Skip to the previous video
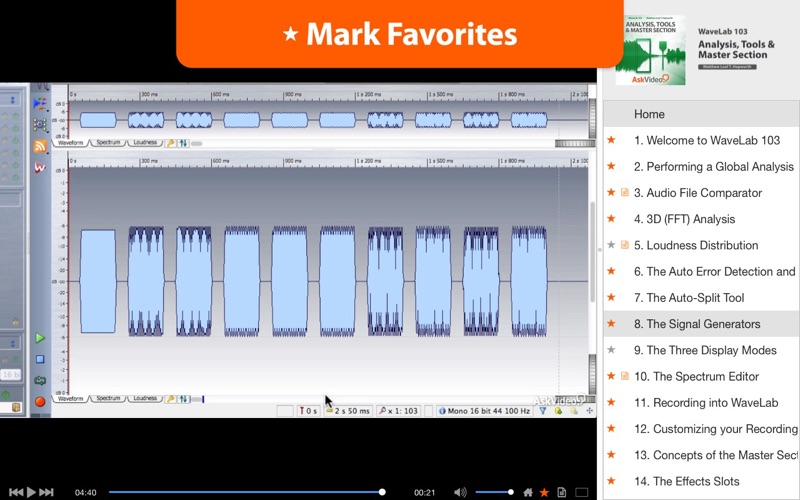The width and height of the screenshot is (800, 500). pyautogui.click(x=15, y=492)
